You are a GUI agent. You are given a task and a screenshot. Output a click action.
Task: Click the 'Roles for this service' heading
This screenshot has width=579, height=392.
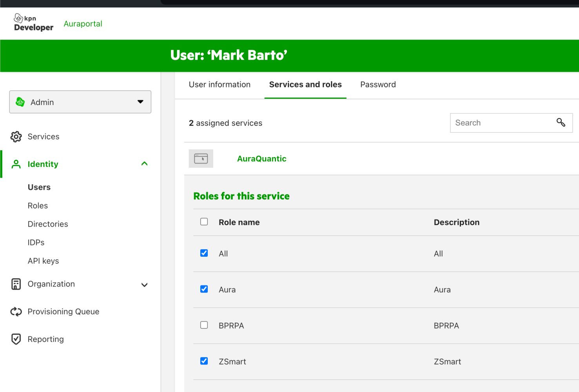(241, 196)
